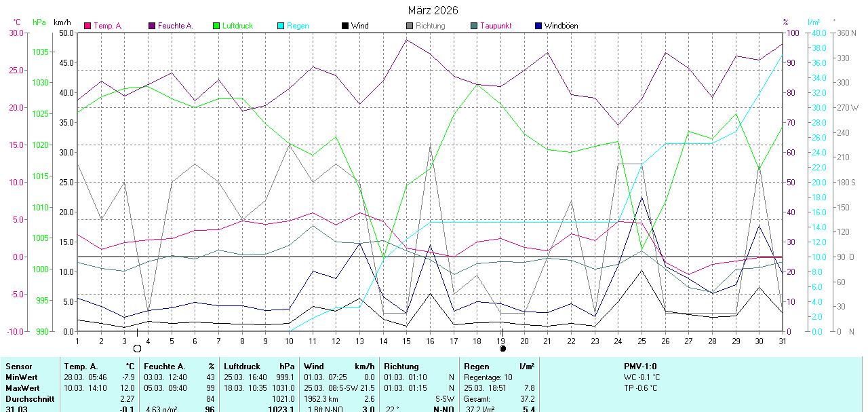This screenshot has width=868, height=412.
Task: Click the PMV-1:0 label in table
Action: tap(640, 367)
